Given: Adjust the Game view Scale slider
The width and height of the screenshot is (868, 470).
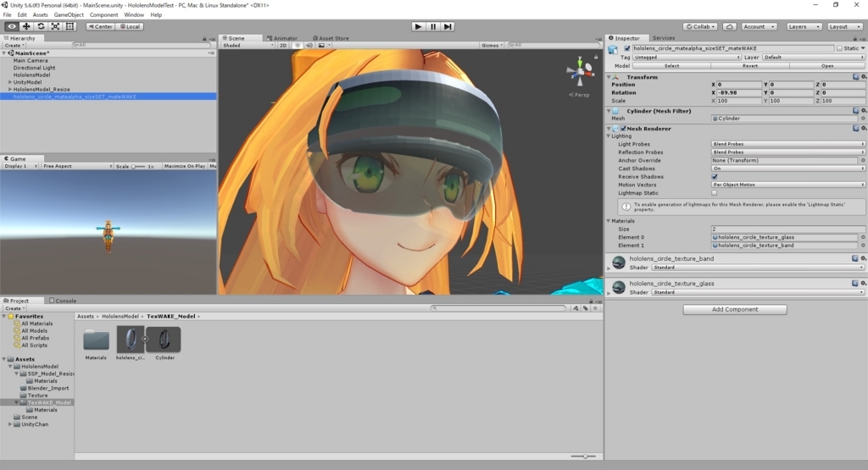Looking at the screenshot, I should tap(137, 166).
